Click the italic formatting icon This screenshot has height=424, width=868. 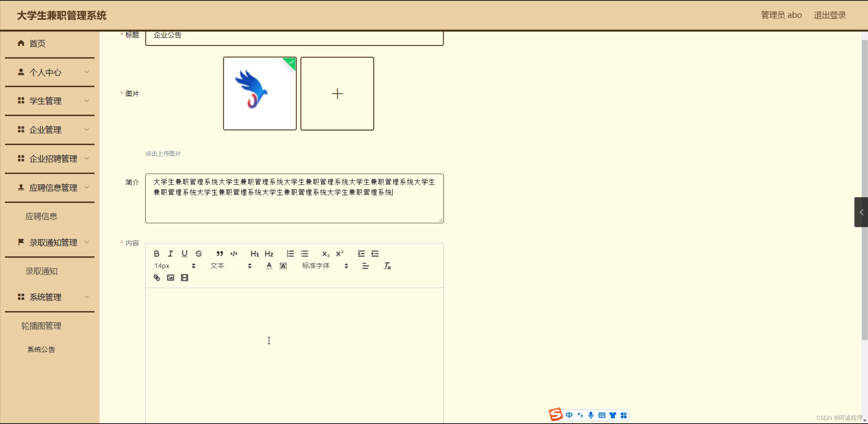point(170,254)
